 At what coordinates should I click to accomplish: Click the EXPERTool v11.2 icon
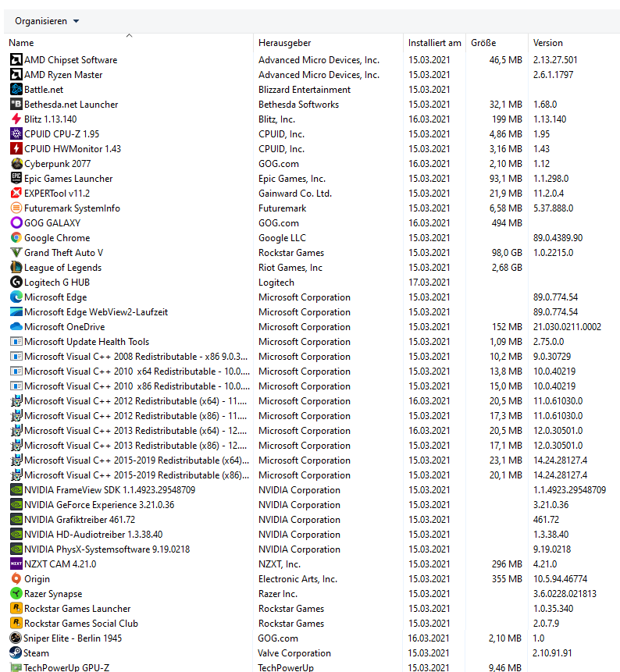tap(16, 193)
